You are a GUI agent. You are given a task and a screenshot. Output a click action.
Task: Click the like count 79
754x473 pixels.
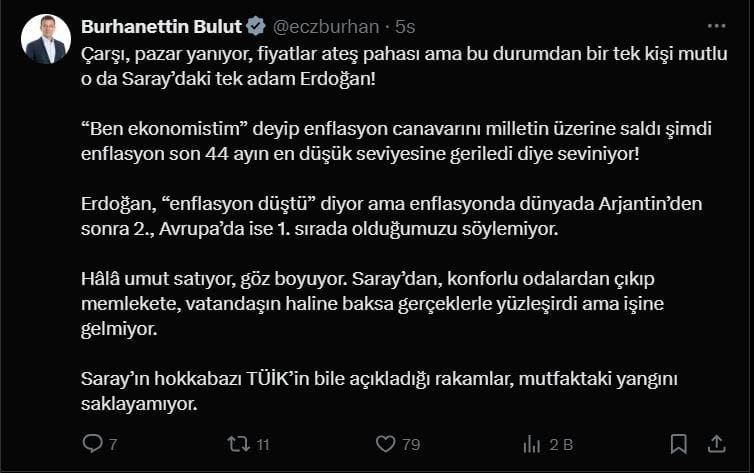pyautogui.click(x=411, y=444)
